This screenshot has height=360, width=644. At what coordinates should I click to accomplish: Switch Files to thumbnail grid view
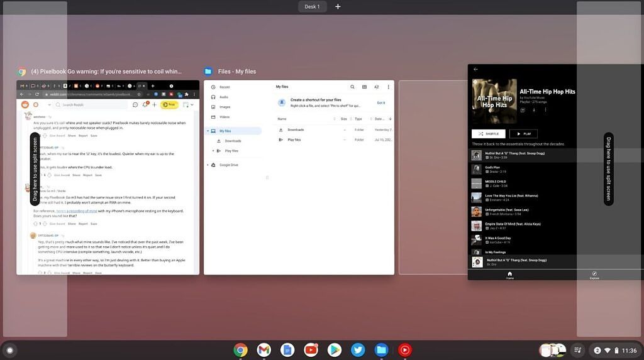[364, 87]
